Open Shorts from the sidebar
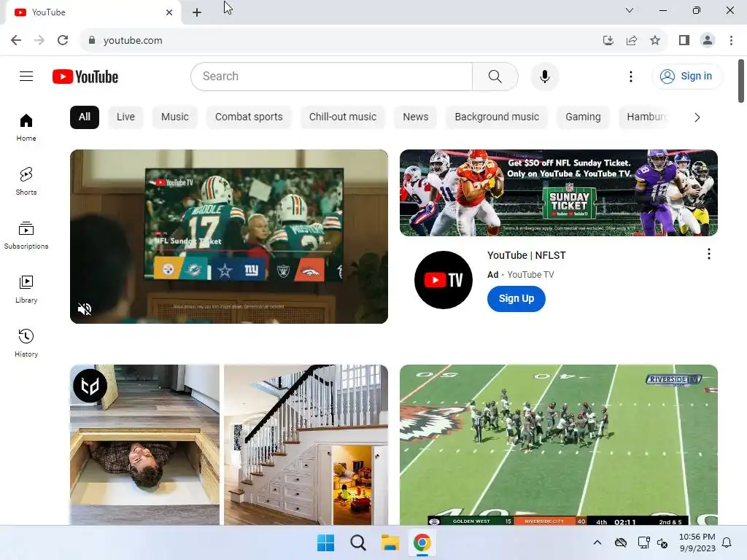747x560 pixels. pyautogui.click(x=26, y=182)
